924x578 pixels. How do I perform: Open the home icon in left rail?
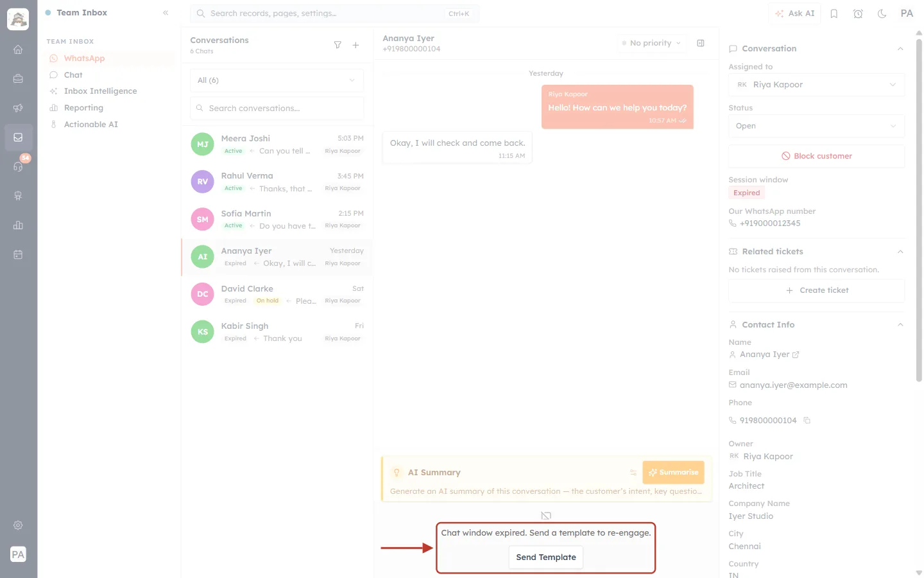point(18,49)
